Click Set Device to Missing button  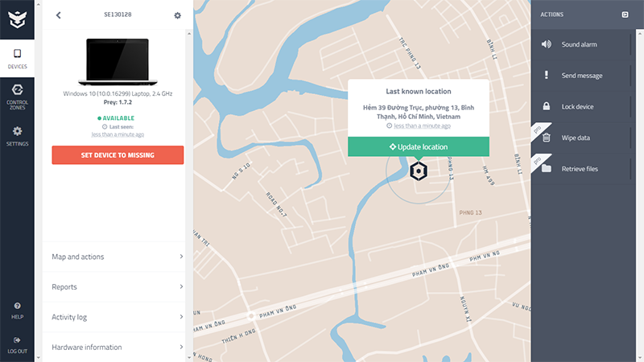pos(118,154)
